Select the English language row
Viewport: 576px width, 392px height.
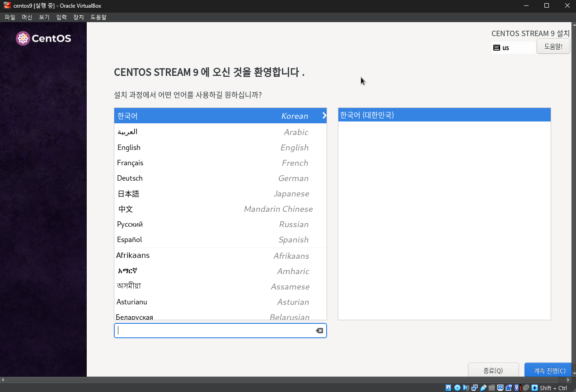(x=220, y=147)
